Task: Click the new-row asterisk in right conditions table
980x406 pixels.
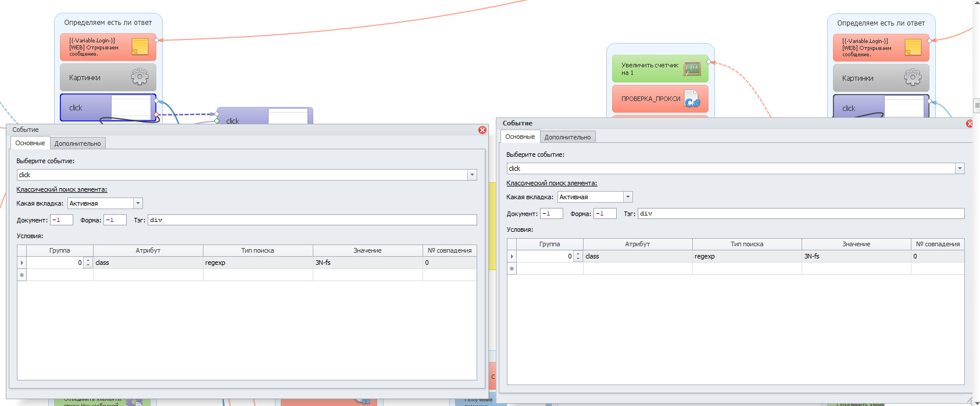Action: pos(512,268)
